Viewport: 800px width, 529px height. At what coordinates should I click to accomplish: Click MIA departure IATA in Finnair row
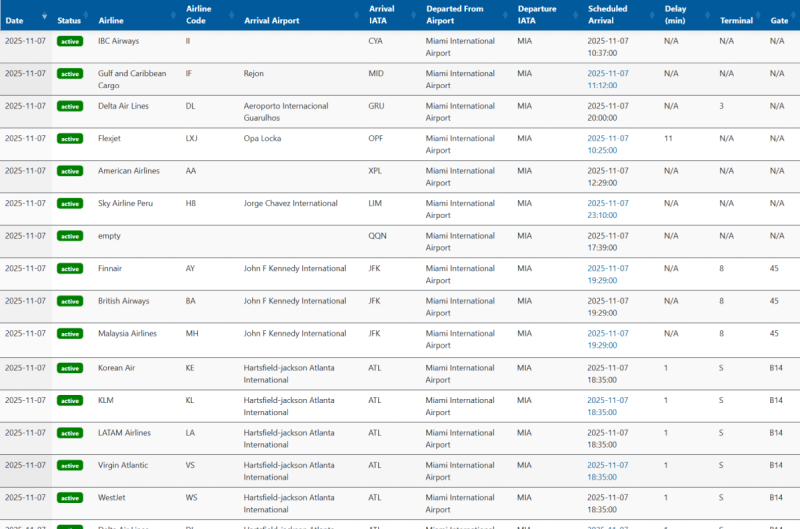[524, 268]
